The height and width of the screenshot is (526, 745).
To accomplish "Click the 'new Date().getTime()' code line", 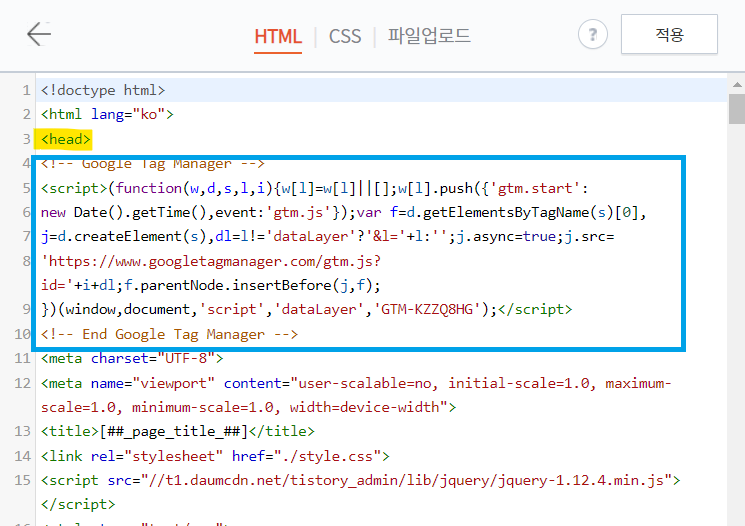I will pos(344,212).
